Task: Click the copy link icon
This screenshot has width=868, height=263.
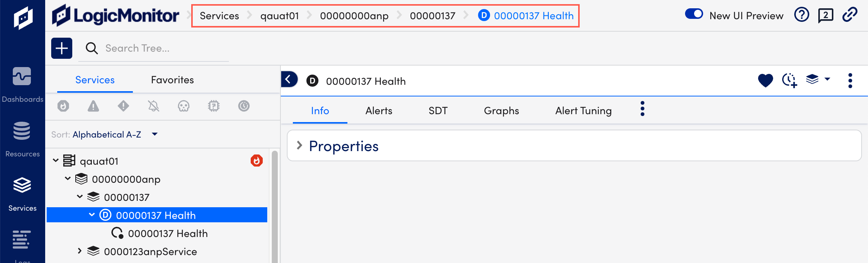Action: click(850, 15)
